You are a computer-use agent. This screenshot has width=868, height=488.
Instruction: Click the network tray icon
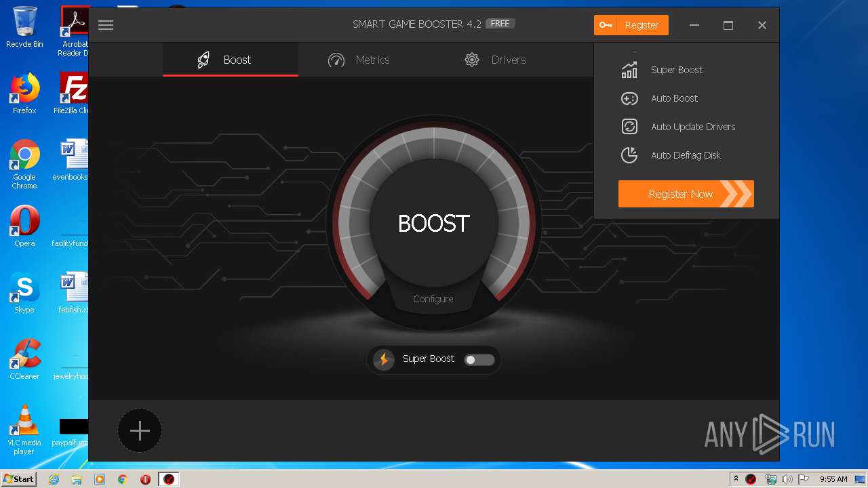coord(770,479)
